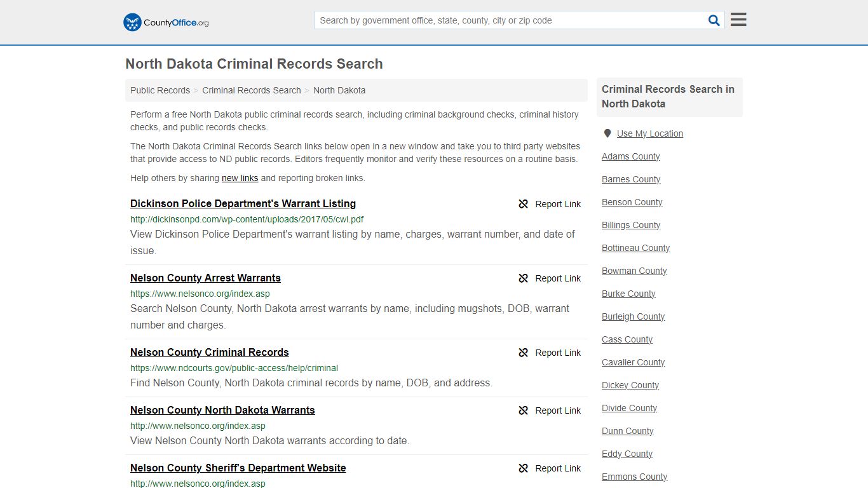Select Billings County in sidebar

pos(631,225)
